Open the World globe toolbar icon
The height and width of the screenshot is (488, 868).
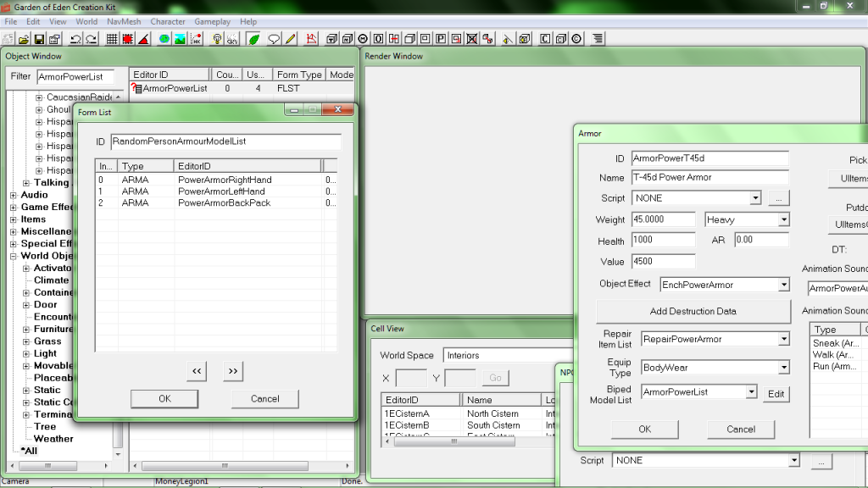coord(164,39)
